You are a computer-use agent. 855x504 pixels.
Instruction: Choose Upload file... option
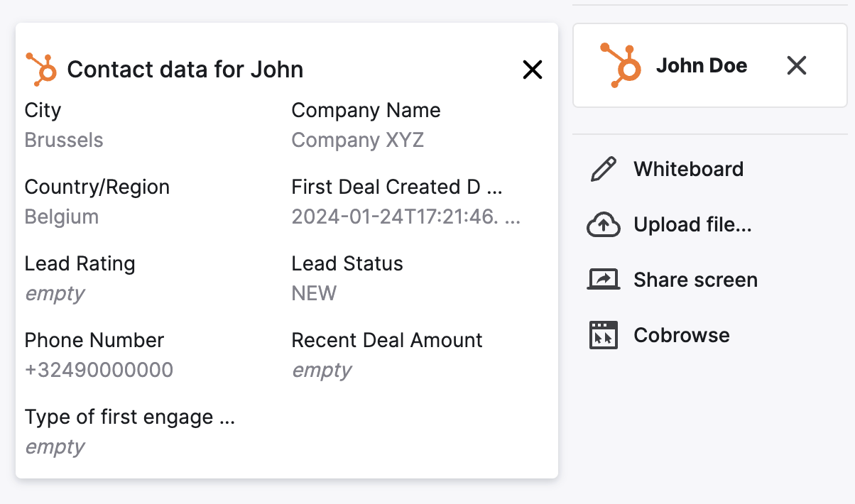pyautogui.click(x=670, y=224)
